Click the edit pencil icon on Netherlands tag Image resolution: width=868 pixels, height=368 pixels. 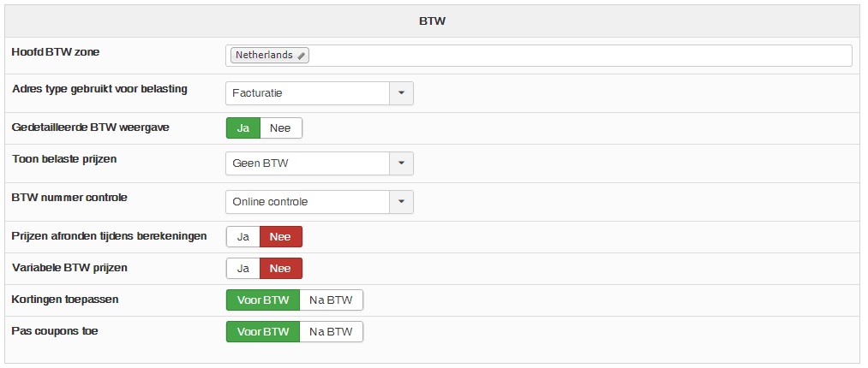301,56
